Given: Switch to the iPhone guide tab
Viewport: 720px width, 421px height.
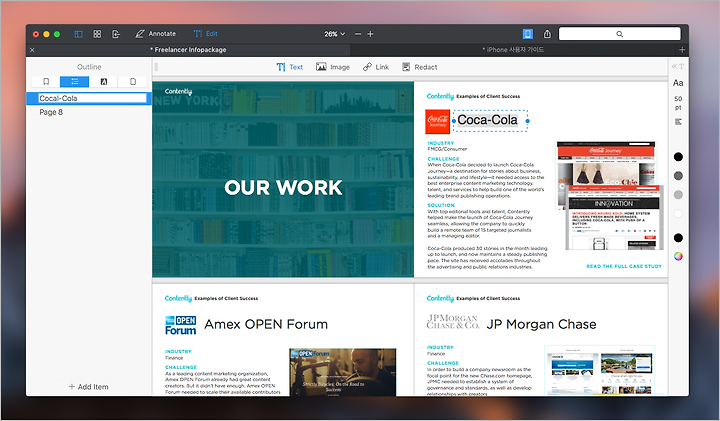Looking at the screenshot, I should [513, 50].
